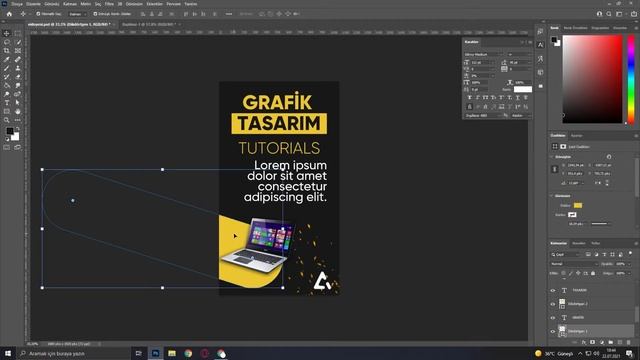Select the Lasso tool
The image size is (640, 360).
click(x=7, y=42)
